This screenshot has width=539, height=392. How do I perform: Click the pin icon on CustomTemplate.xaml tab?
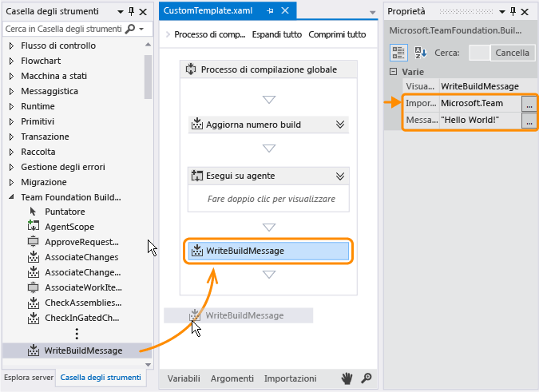tap(270, 11)
